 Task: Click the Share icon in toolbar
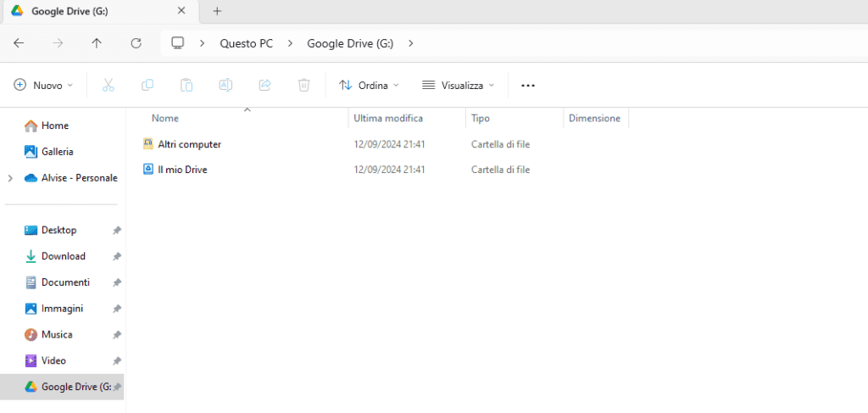264,85
